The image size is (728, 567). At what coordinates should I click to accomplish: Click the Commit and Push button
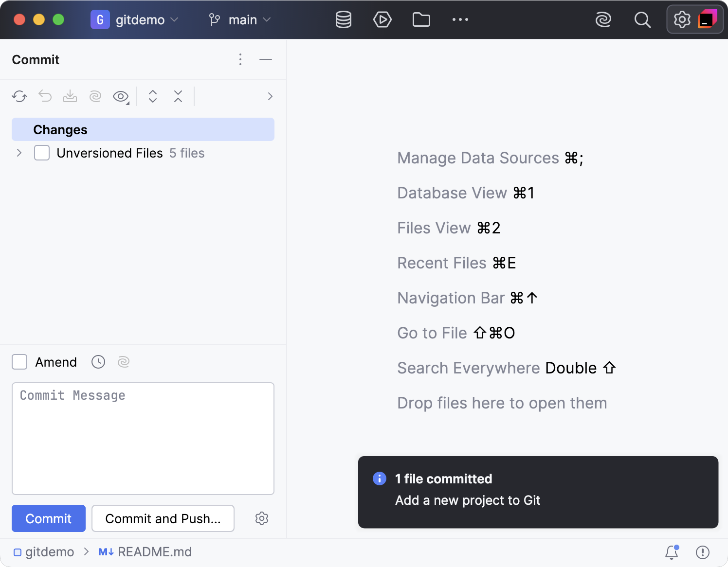[x=163, y=518]
